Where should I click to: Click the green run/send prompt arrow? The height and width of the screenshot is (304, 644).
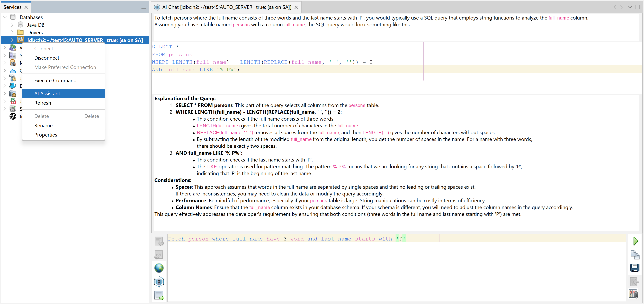tap(636, 241)
